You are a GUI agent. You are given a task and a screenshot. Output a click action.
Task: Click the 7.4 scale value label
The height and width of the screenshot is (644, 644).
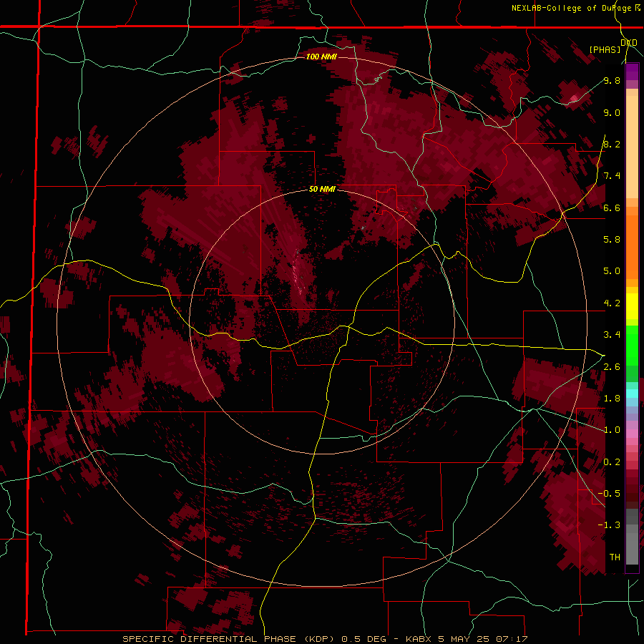pyautogui.click(x=612, y=176)
